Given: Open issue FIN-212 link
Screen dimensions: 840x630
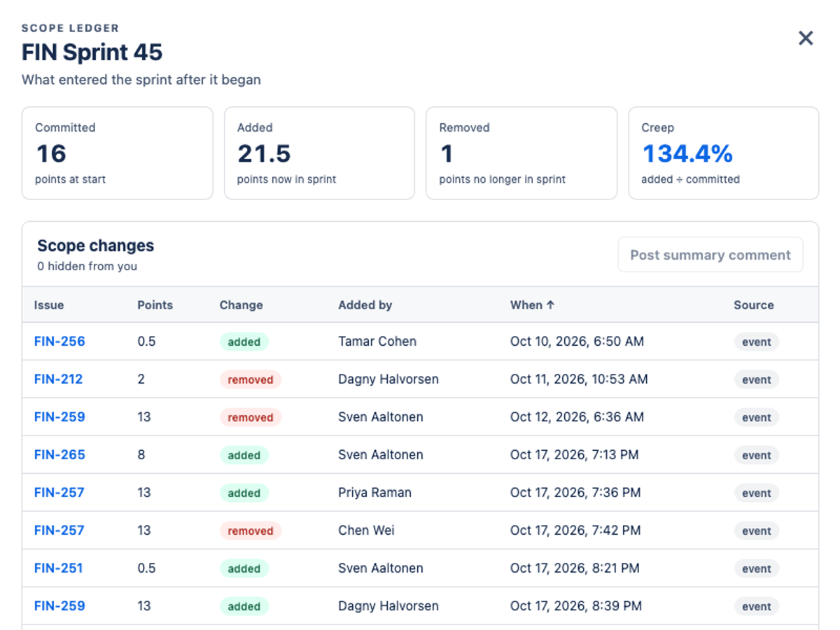Looking at the screenshot, I should [x=59, y=379].
